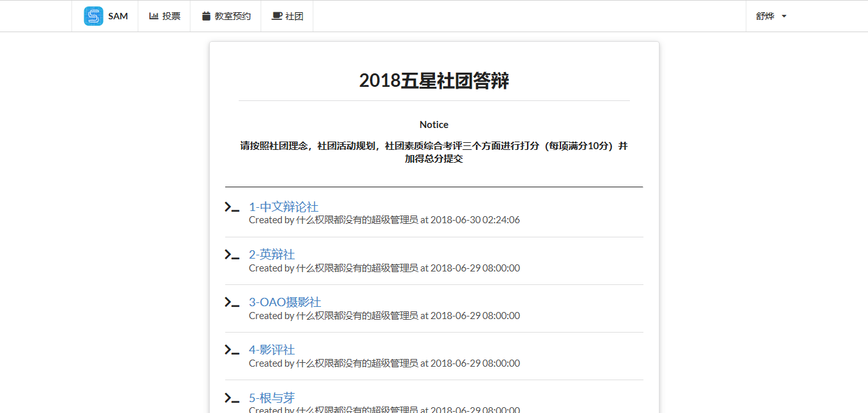This screenshot has height=413, width=868.
Task: Open the 2-英辩社 entry
Action: pos(272,255)
